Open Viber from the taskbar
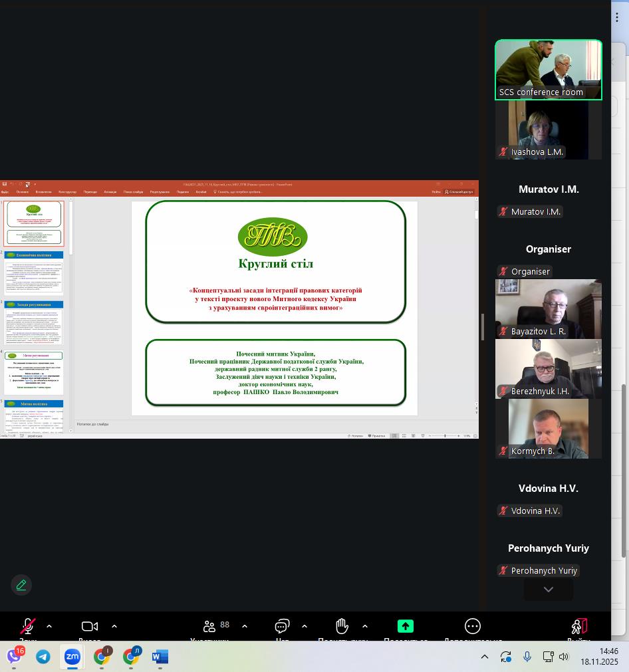This screenshot has width=629, height=672. pyautogui.click(x=14, y=657)
